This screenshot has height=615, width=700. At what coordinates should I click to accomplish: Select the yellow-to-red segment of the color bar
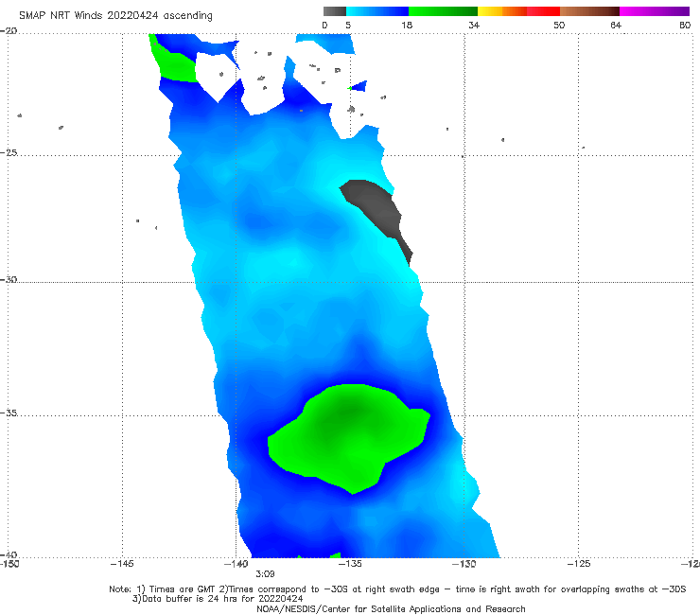518,11
